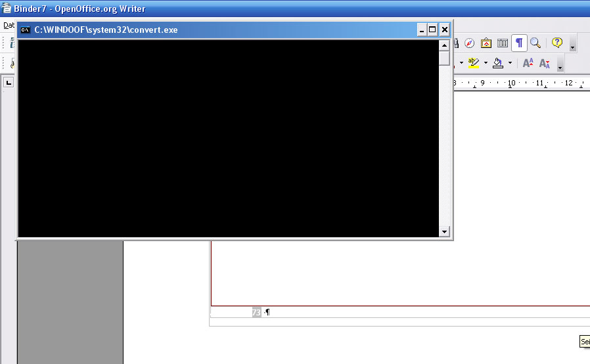This screenshot has width=590, height=364.
Task: Expand formatting toolbar overflow options
Action: (560, 66)
